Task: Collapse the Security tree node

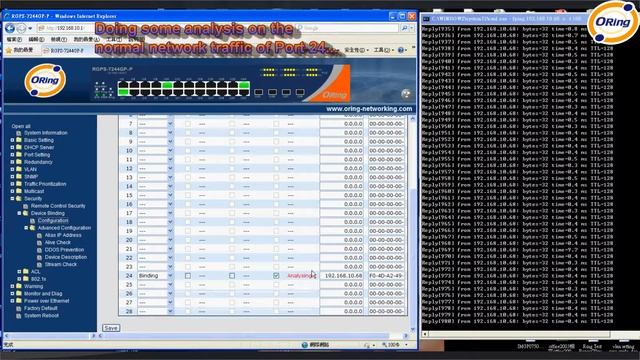Action: coord(12,198)
